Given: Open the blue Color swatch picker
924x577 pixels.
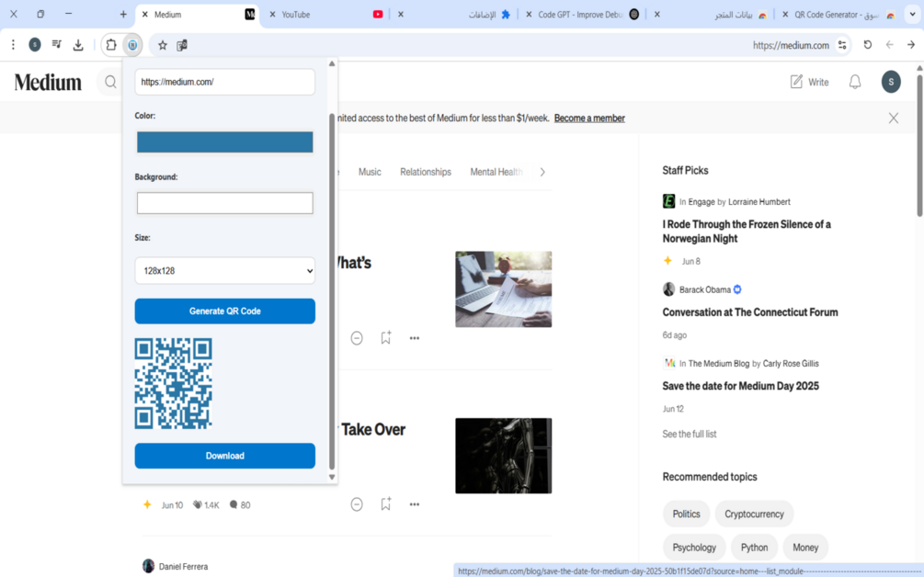Looking at the screenshot, I should pyautogui.click(x=225, y=141).
